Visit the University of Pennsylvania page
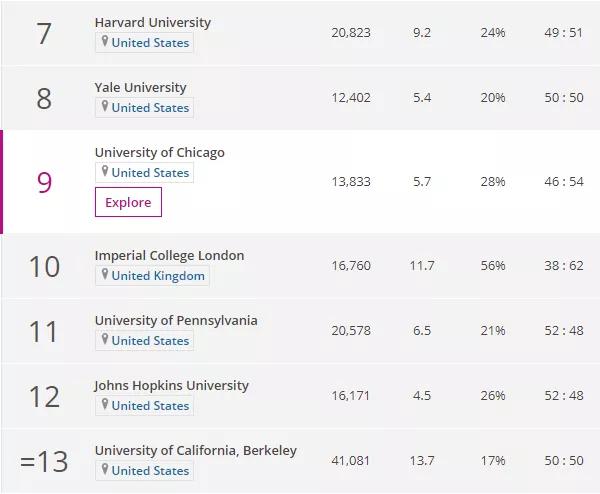This screenshot has height=494, width=600. [176, 321]
